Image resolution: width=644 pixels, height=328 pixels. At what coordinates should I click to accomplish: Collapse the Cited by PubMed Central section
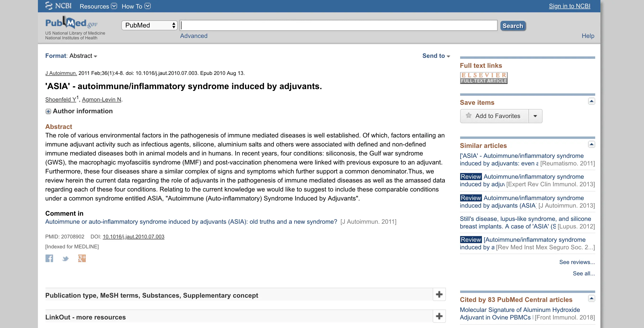pyautogui.click(x=591, y=298)
